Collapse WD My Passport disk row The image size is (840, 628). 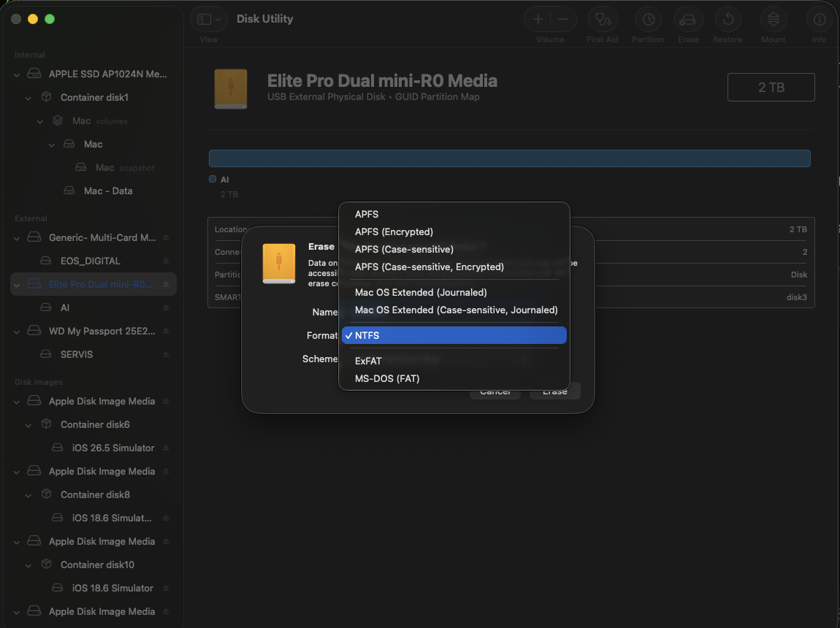(x=17, y=332)
